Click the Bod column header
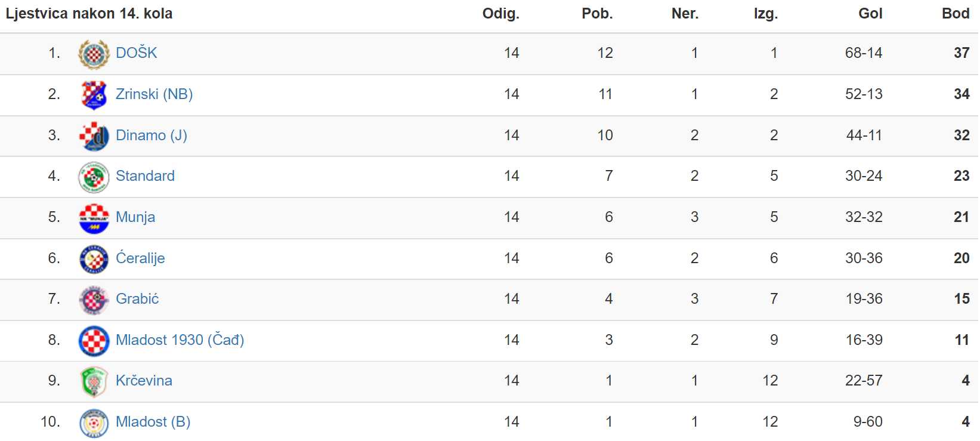980x441 pixels. 956,14
